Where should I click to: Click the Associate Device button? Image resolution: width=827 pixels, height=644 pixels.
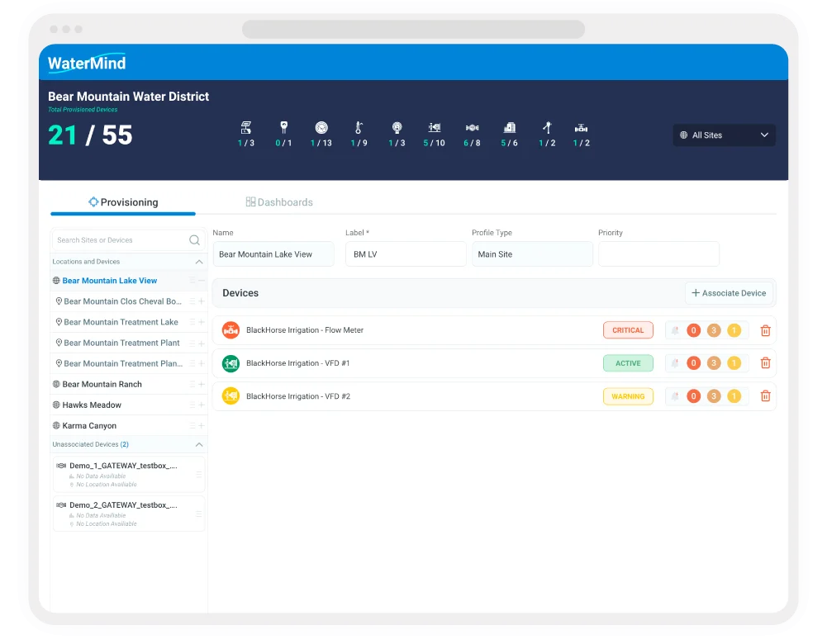point(729,293)
